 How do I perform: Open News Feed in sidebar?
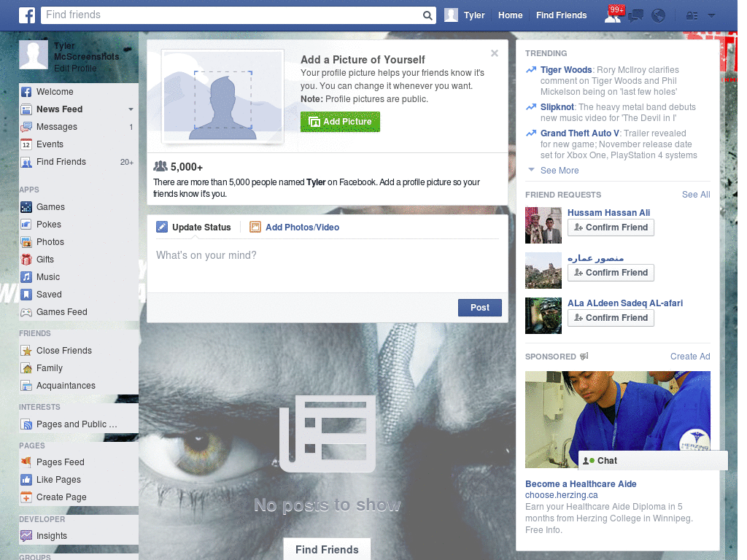(x=59, y=109)
